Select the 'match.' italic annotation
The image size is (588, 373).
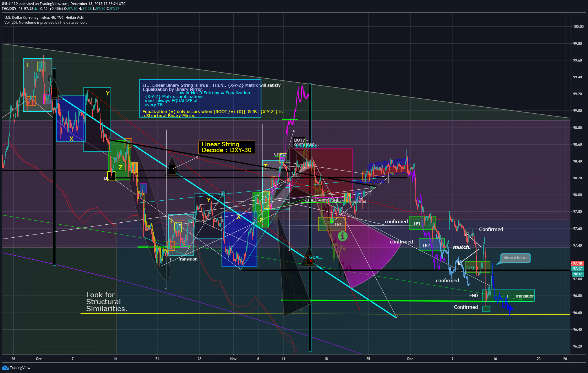pyautogui.click(x=462, y=247)
